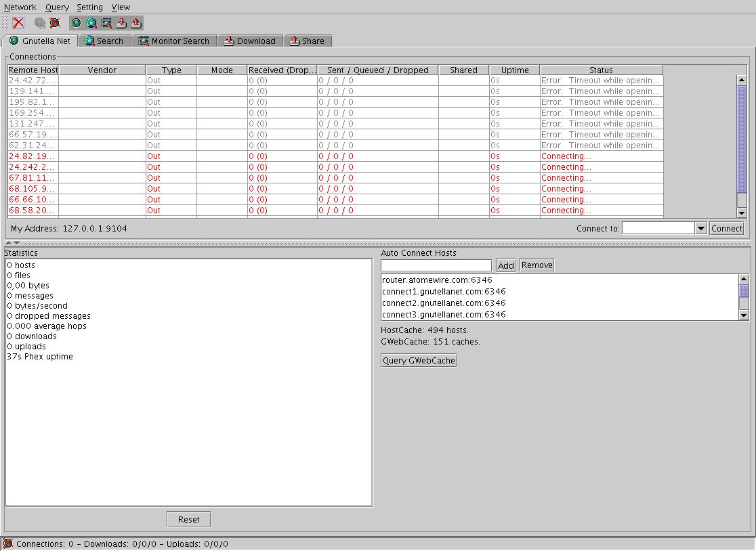Select connection row for host 139.141

pos(335,91)
